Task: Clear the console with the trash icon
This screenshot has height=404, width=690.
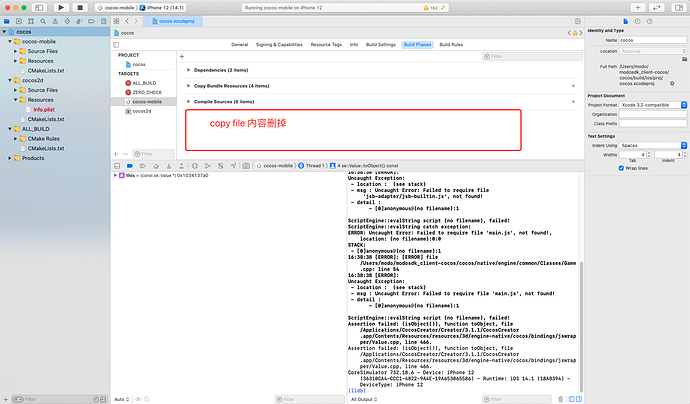Action: coord(561,399)
